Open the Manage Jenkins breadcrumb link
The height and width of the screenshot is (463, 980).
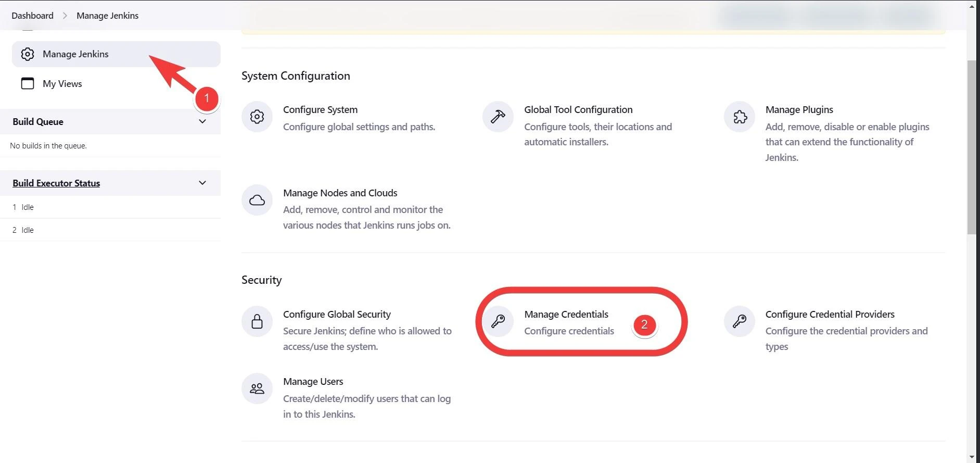107,16
